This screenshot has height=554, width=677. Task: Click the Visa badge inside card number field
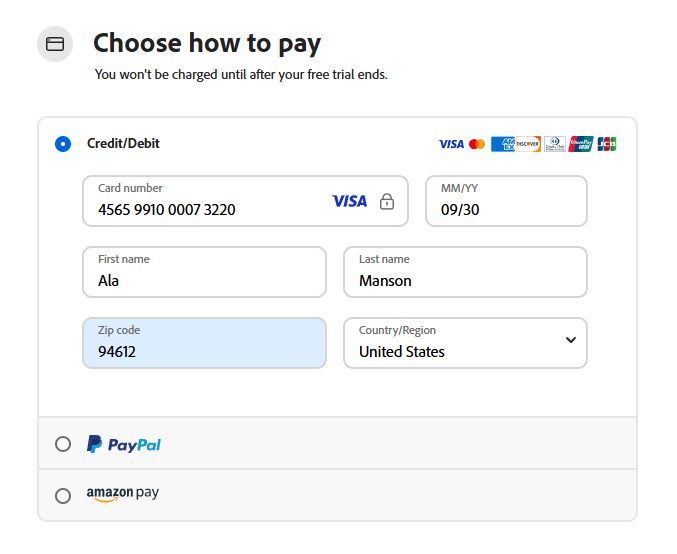(349, 201)
